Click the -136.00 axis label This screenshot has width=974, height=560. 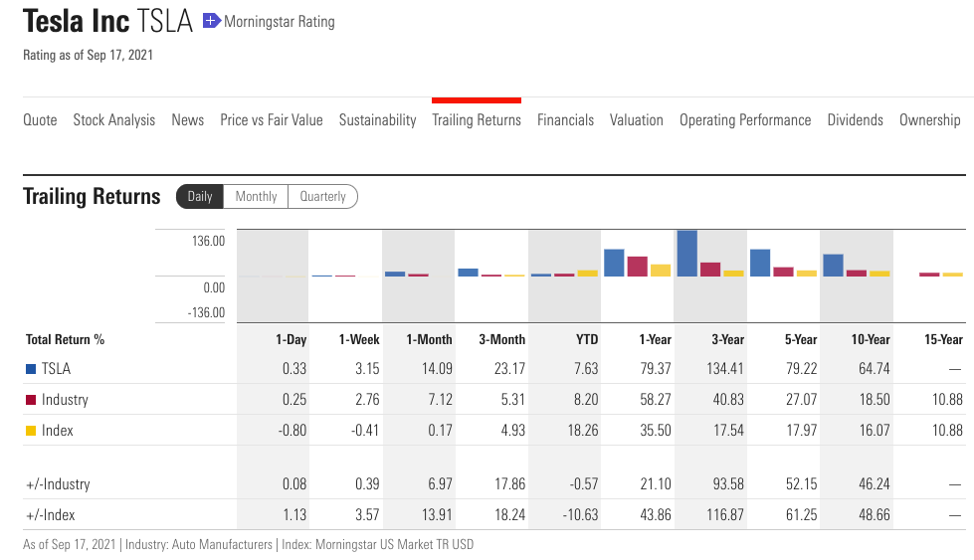click(x=206, y=313)
